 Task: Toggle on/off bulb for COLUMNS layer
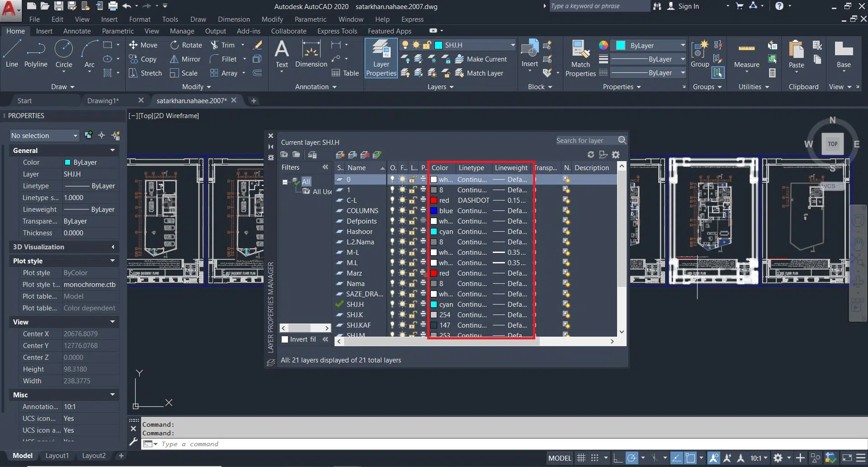click(392, 210)
